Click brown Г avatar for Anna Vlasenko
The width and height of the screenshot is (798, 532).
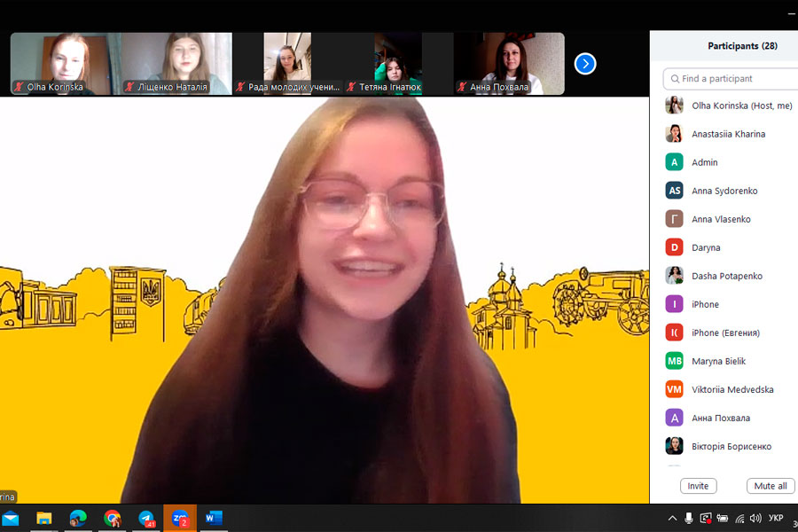(675, 219)
